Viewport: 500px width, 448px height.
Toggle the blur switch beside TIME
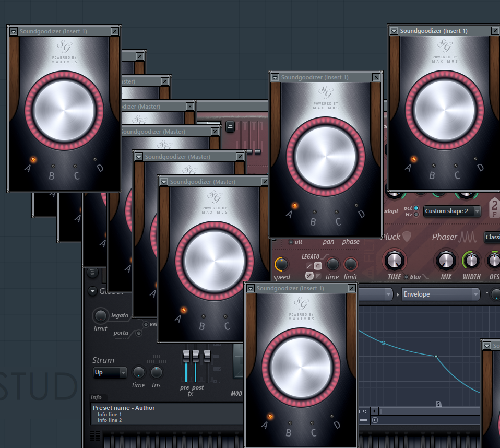(x=406, y=277)
